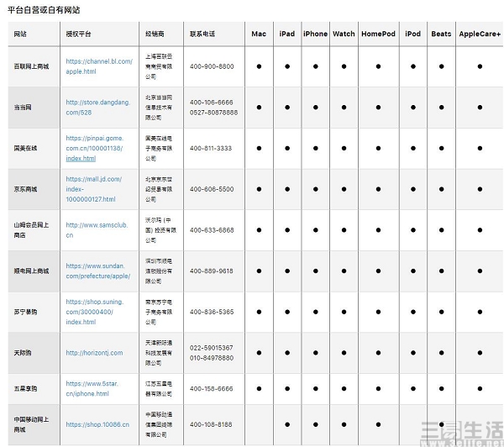The image size is (504, 447).
Task: Click the iPhone column header
Action: 315,34
